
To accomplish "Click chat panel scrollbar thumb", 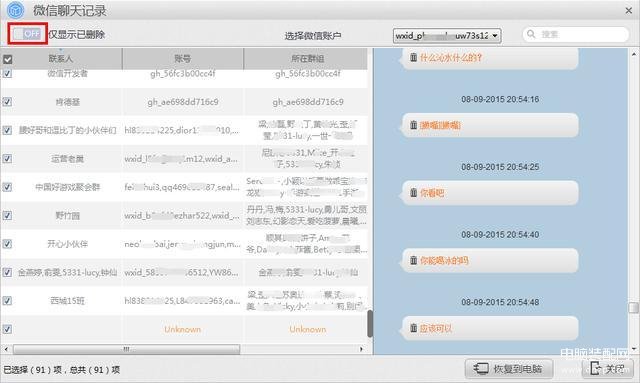I will pos(633,307).
